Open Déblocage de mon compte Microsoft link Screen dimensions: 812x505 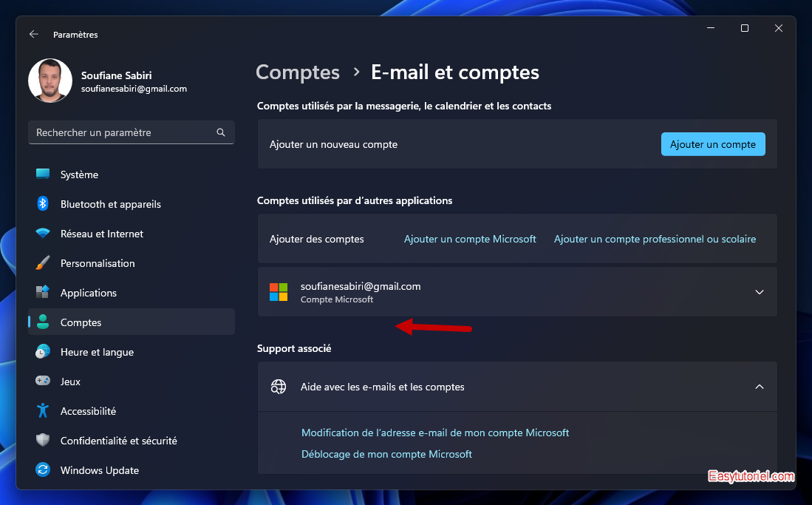pos(387,454)
